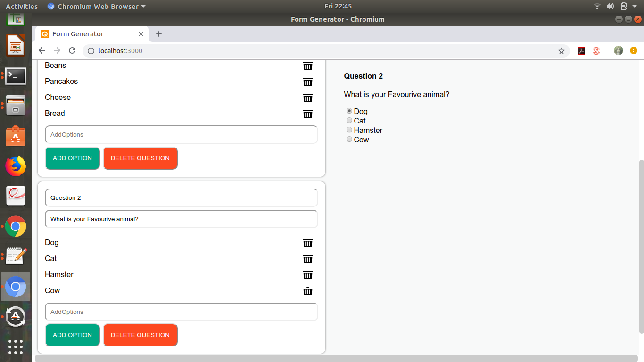Select the "Cat" radio button
Viewport: 644px width, 362px height.
[349, 121]
